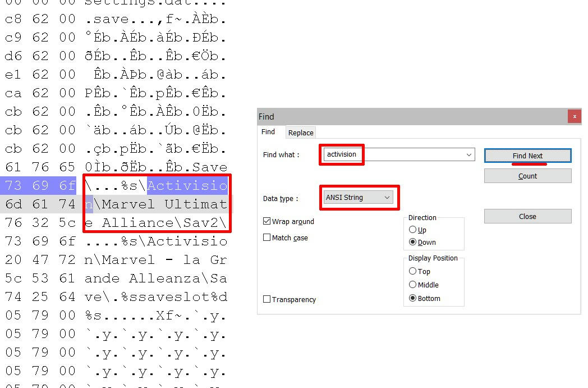Enable the Transparency checkbox
The height and width of the screenshot is (388, 588).
coord(267,299)
